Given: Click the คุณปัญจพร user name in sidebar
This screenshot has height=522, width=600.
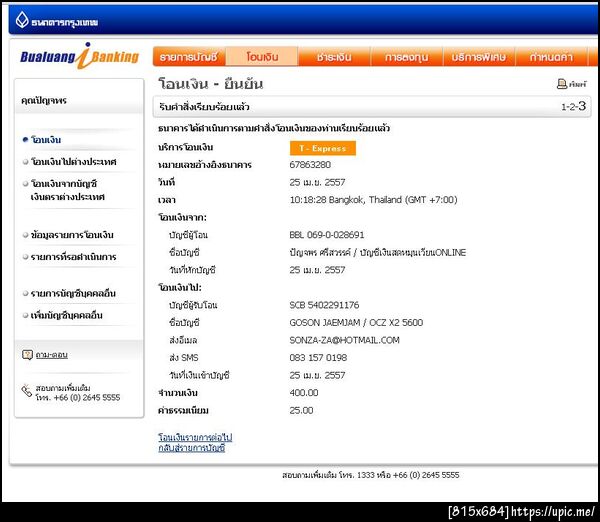Looking at the screenshot, I should (x=44, y=101).
